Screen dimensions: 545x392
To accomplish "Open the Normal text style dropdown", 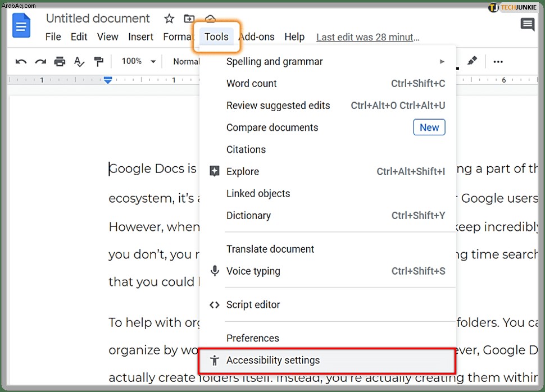I will pos(187,62).
